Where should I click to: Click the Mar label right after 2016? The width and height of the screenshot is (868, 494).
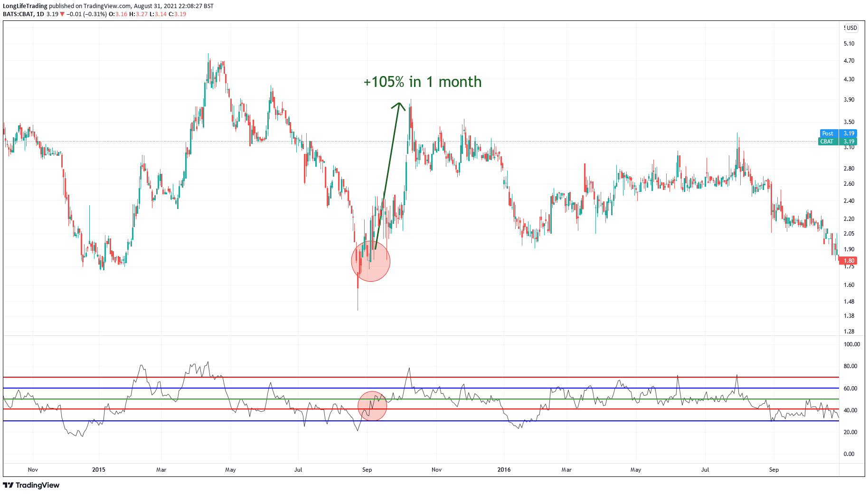(x=566, y=470)
